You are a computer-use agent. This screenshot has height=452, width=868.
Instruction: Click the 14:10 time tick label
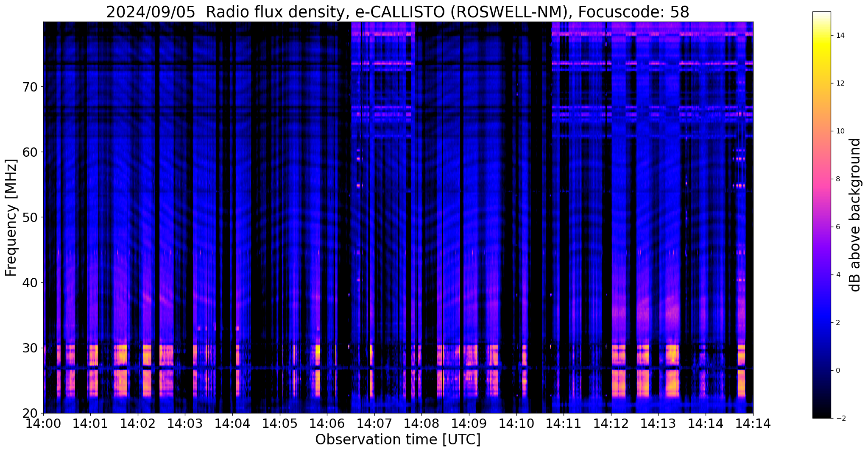pos(516,423)
